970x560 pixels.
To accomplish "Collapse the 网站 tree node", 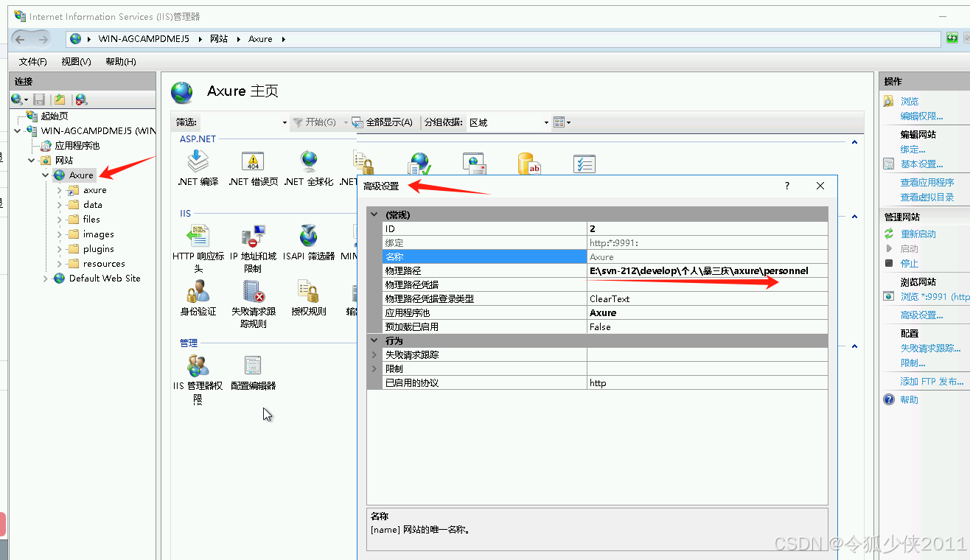I will pos(32,160).
